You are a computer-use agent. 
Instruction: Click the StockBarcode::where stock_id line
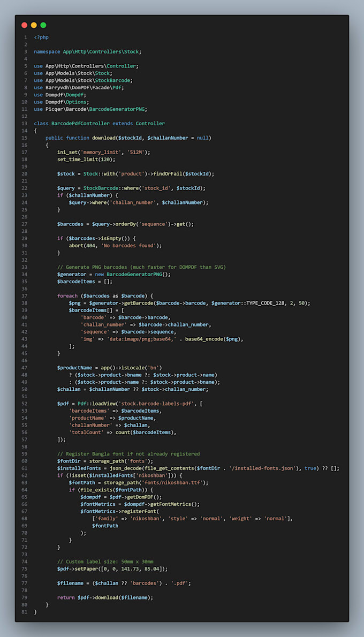coord(131,188)
